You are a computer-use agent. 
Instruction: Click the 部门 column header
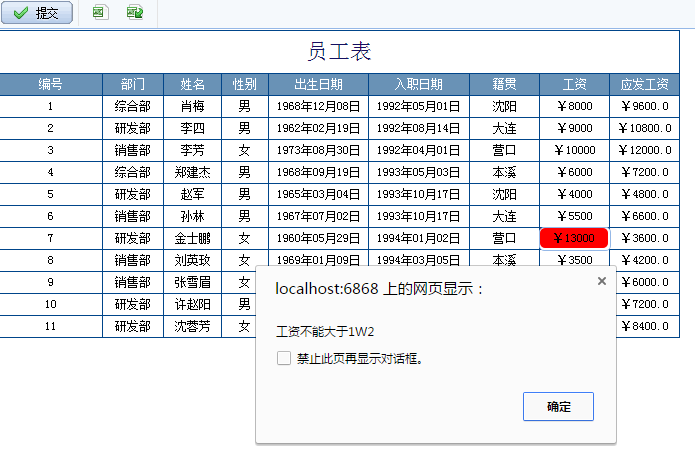(133, 84)
